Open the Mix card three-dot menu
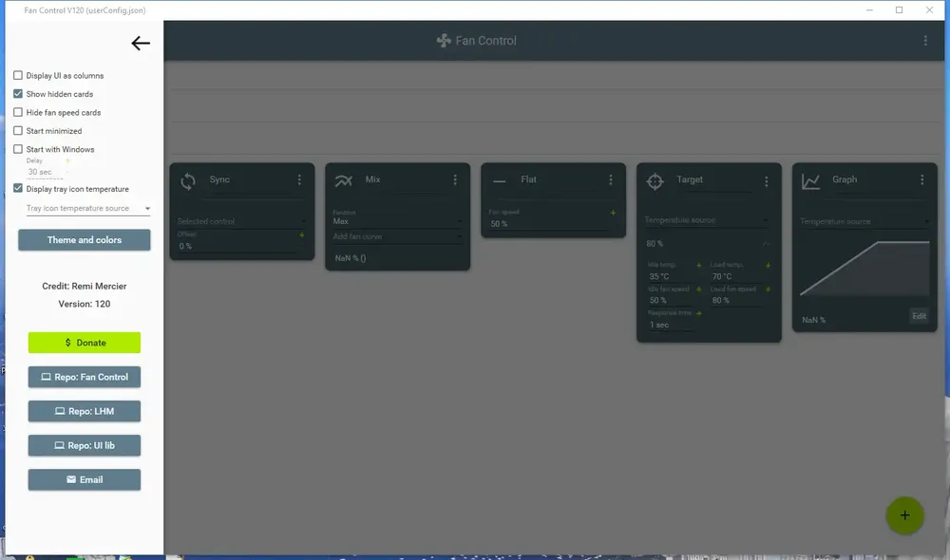The height and width of the screenshot is (560, 950). coord(455,179)
